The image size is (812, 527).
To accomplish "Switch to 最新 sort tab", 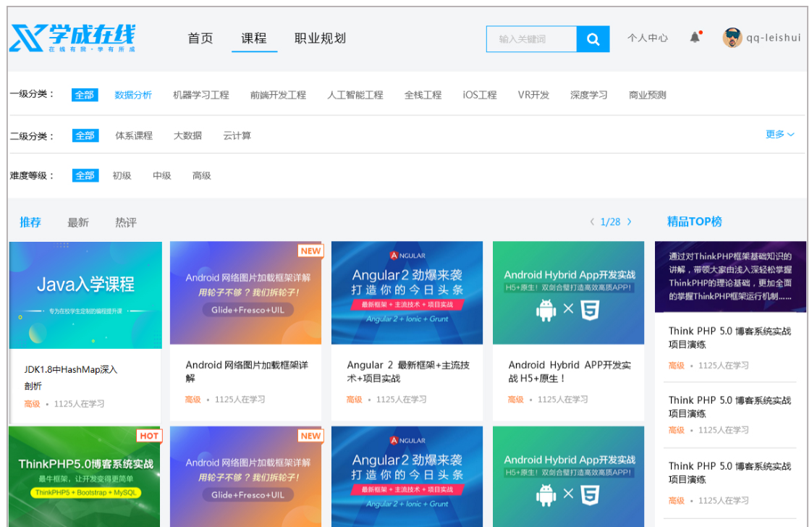I will (77, 222).
